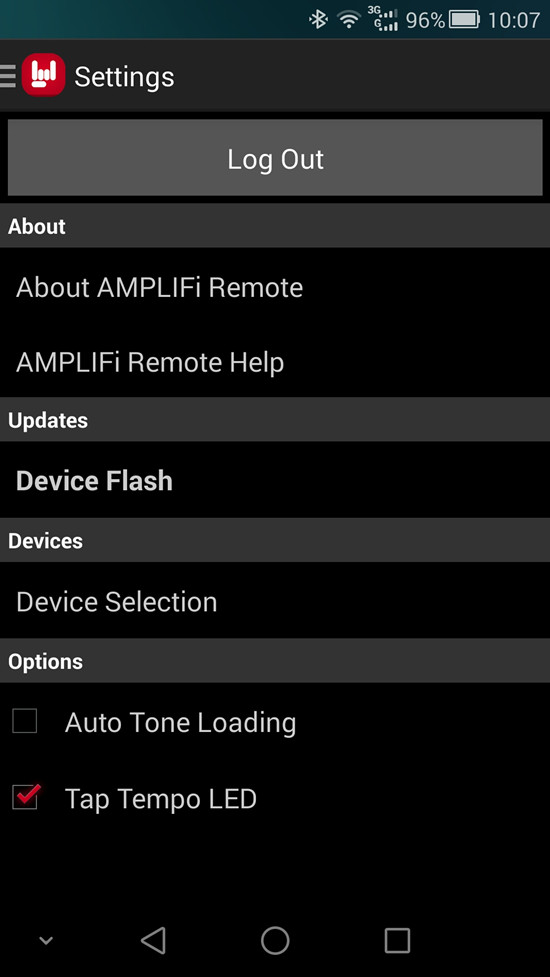Tap the Log Out button
The width and height of the screenshot is (550, 977).
point(275,158)
